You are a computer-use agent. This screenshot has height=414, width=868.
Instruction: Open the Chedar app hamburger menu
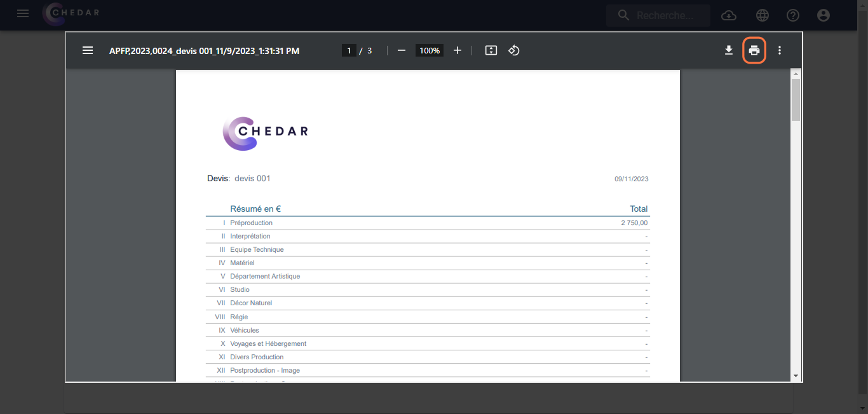[x=23, y=13]
